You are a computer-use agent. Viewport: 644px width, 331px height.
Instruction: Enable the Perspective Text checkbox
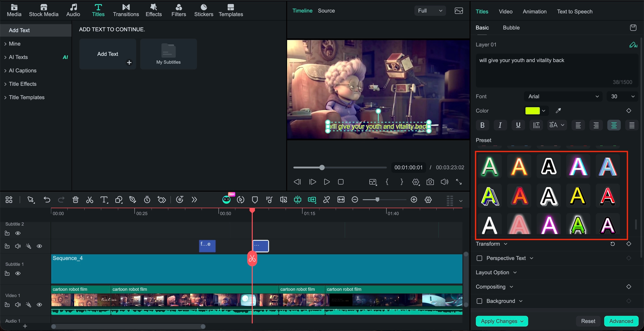(x=479, y=258)
